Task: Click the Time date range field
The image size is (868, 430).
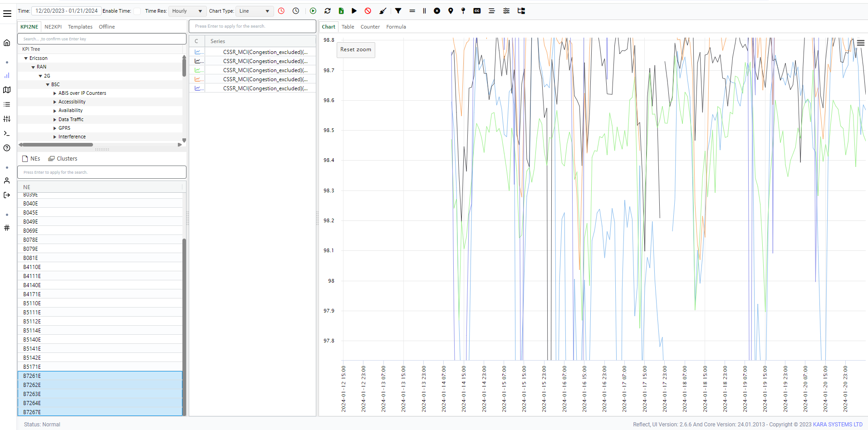Action: click(x=66, y=11)
